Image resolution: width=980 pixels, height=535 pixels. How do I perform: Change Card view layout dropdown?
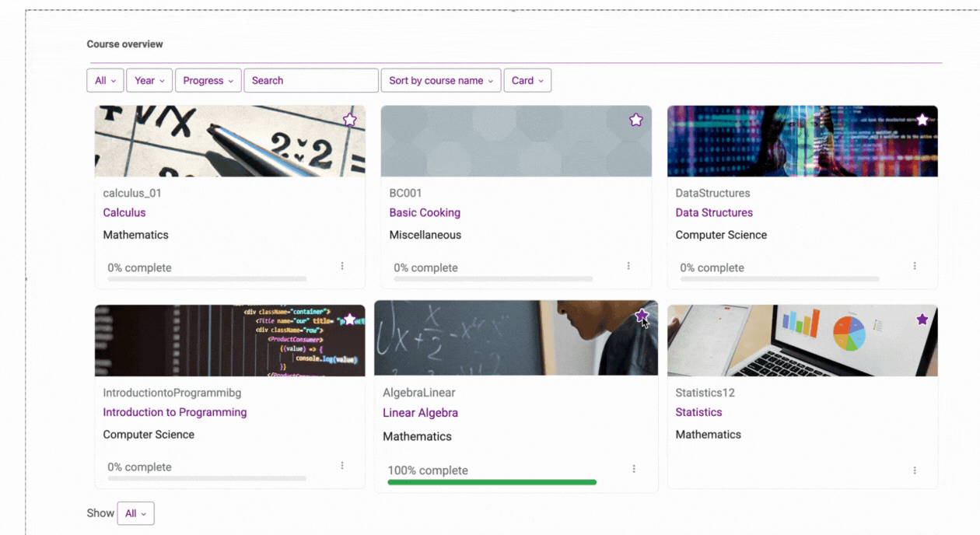(527, 80)
